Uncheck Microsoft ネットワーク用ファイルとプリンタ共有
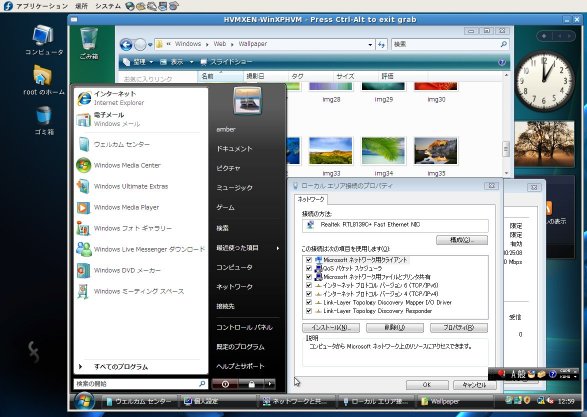Viewport: 587px width, 417px height. click(x=309, y=277)
